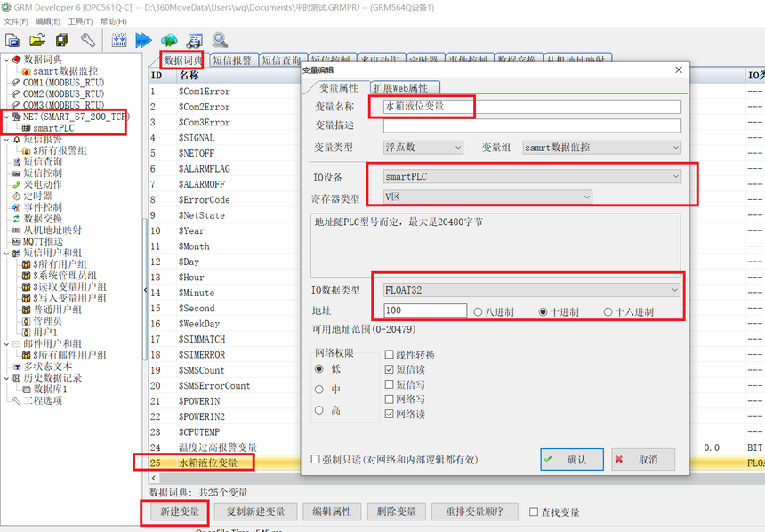Click the 复制新建变量 button
The height and width of the screenshot is (532, 765).
(x=255, y=512)
